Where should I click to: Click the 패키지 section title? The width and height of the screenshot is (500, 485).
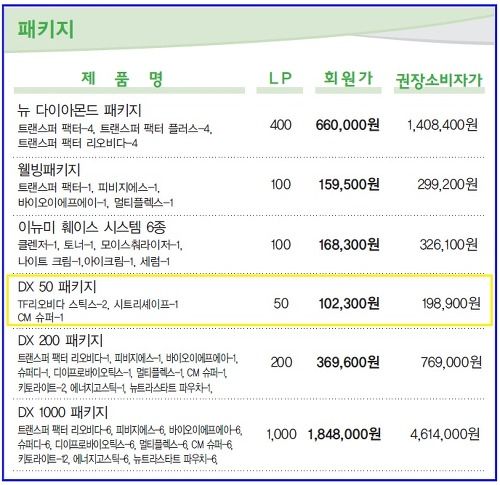[x=46, y=29]
